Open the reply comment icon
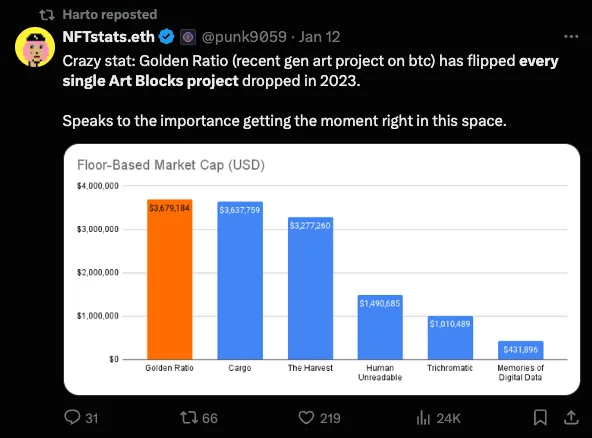 pos(72,417)
